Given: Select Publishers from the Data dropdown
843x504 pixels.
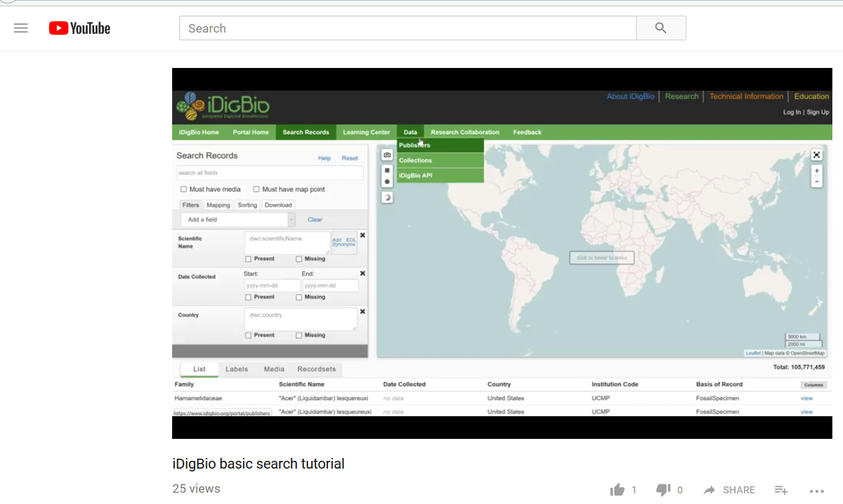Looking at the screenshot, I should pos(441,145).
